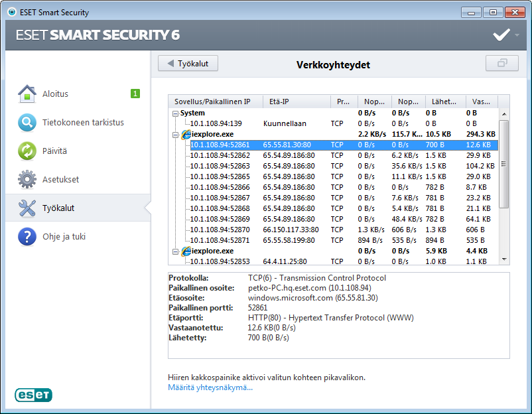Click the 104.2 KB received value
532x414 pixels.
tap(480, 166)
